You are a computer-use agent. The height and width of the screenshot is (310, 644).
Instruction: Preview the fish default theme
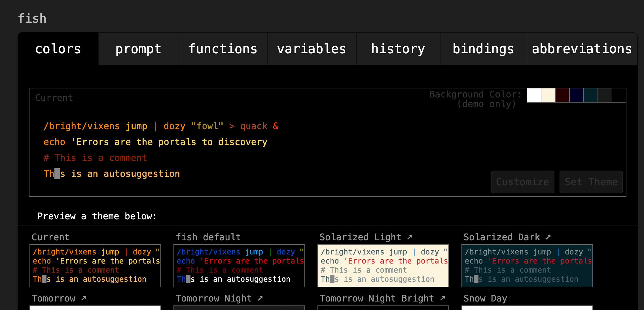click(x=239, y=266)
